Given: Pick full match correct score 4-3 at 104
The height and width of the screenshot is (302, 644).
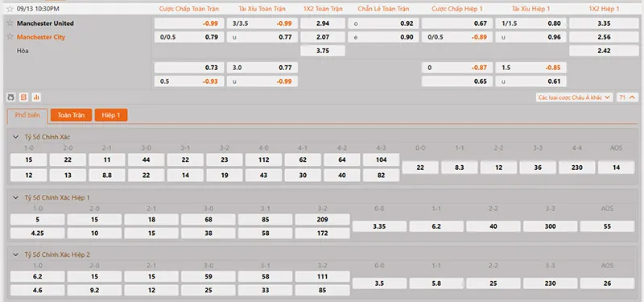Looking at the screenshot, I should pos(381,159).
